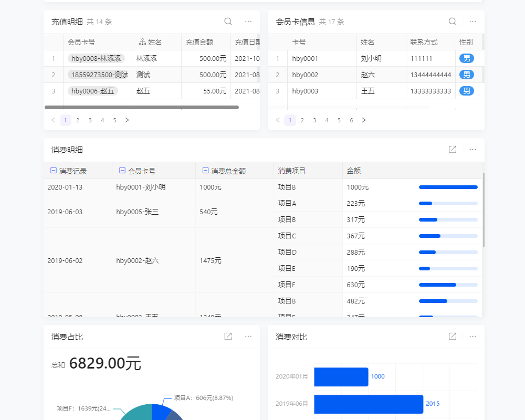The height and width of the screenshot is (420, 525).
Task: Go to page 2 of 充值明细
Action: 77,120
